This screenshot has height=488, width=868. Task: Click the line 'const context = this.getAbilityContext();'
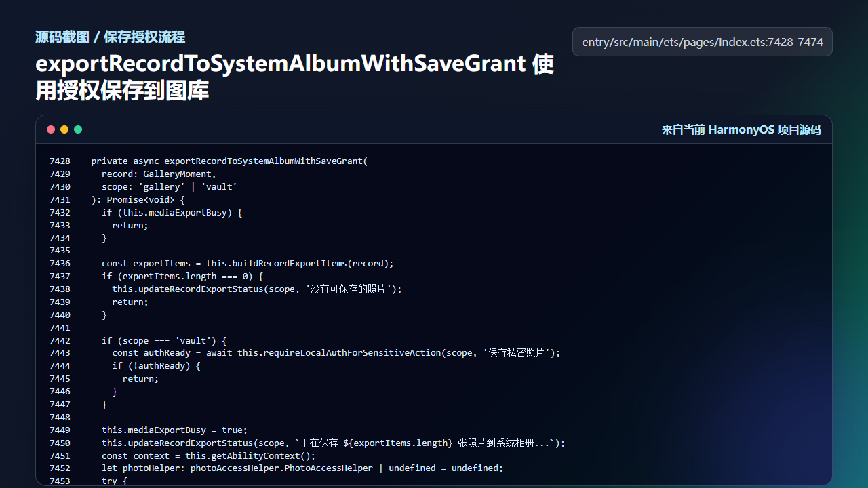point(208,456)
